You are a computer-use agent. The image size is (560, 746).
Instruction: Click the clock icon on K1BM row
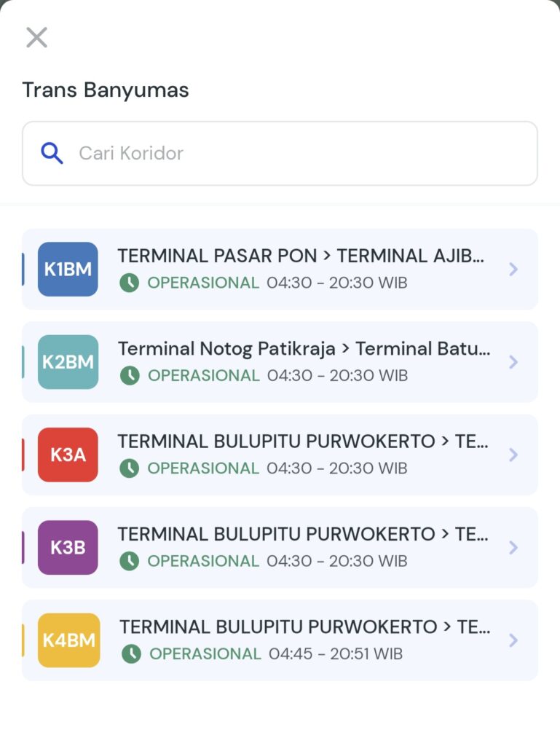coord(130,283)
